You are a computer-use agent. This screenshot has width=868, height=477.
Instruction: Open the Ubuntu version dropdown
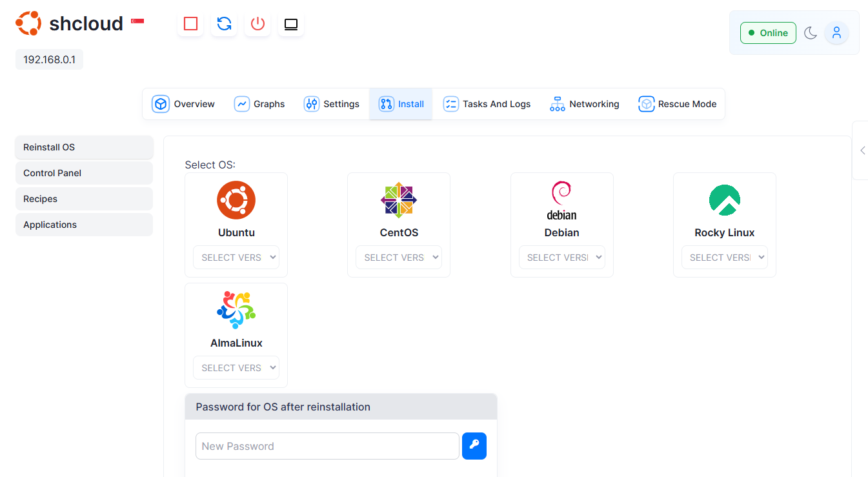236,257
